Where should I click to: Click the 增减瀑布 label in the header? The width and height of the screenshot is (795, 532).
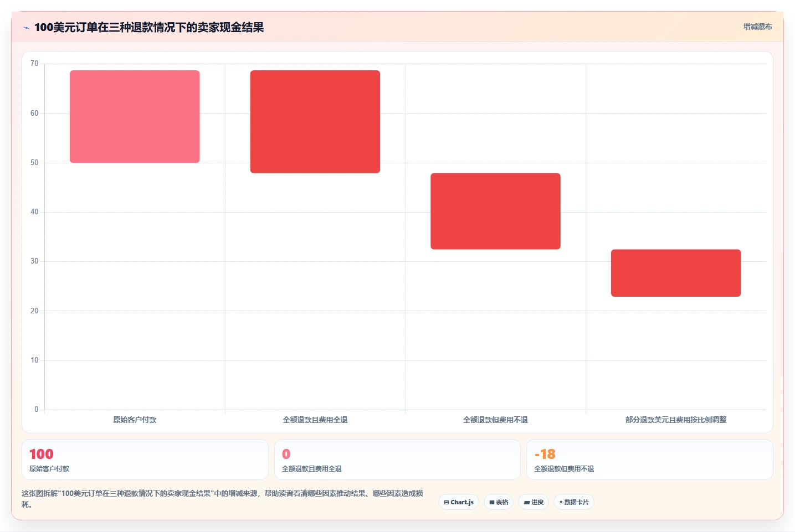pyautogui.click(x=757, y=27)
